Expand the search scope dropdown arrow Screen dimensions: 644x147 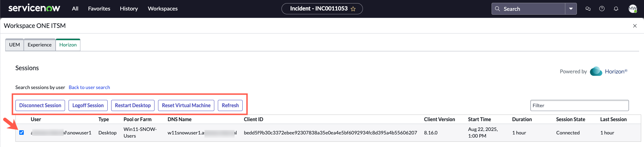click(571, 9)
